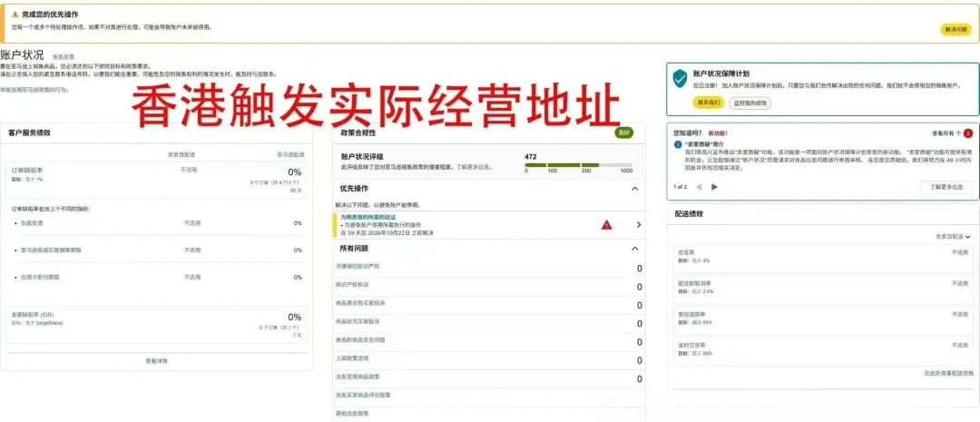The height and width of the screenshot is (422, 980).
Task: Click the 亚马逊配送 column header
Action: click(290, 154)
